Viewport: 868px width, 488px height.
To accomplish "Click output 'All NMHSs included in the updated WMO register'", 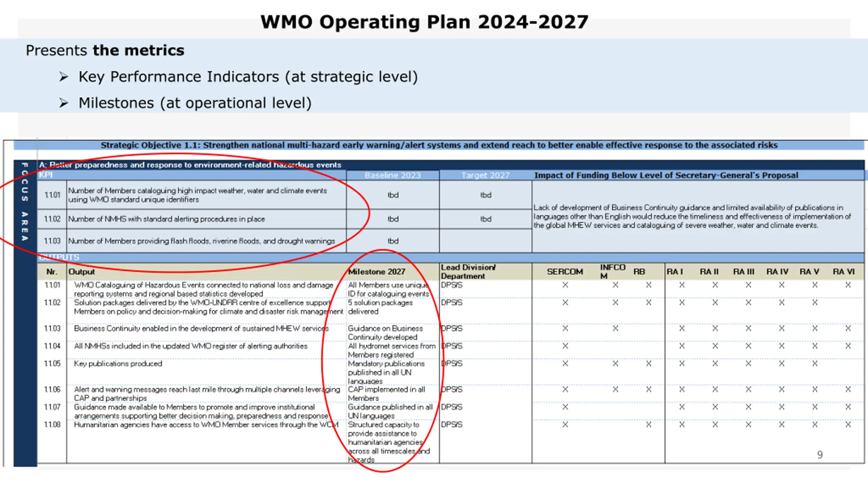I will coord(191,346).
